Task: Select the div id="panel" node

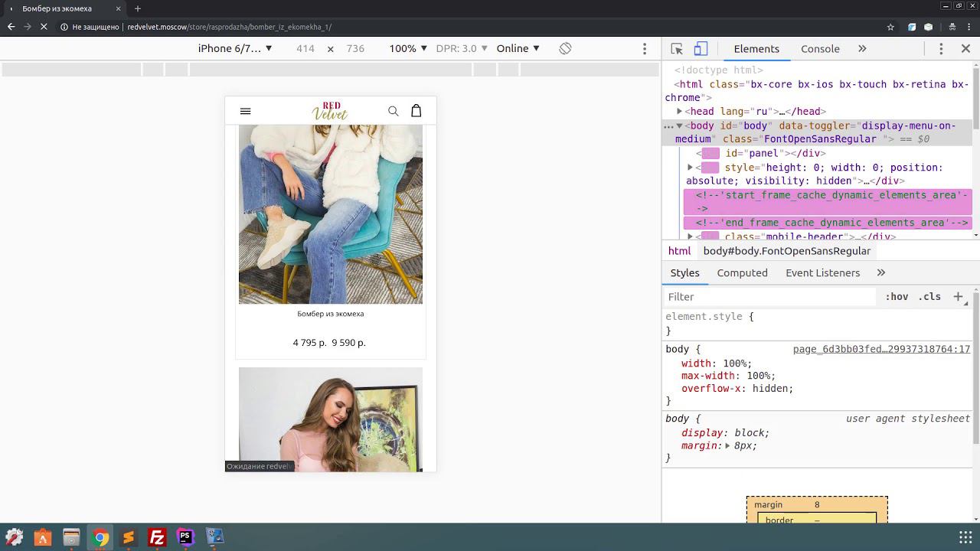Action: [x=761, y=153]
